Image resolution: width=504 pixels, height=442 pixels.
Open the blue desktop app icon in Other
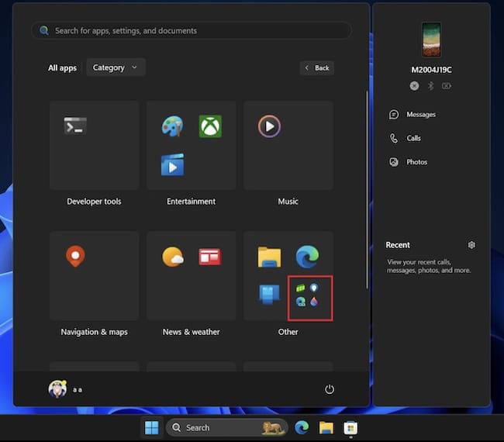[269, 294]
